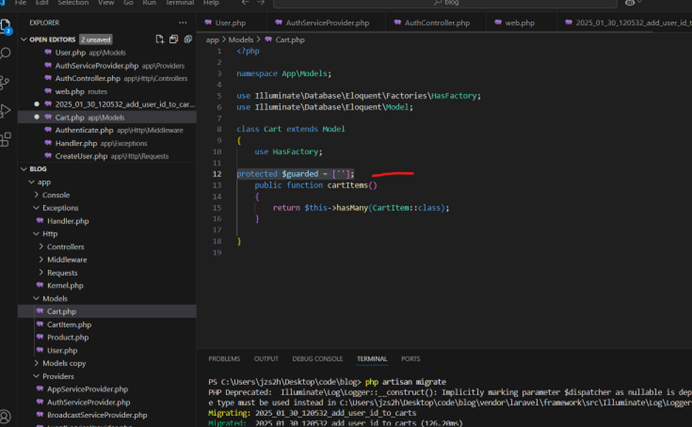Viewport: 692px width, 427px height.
Task: Click the New Untitled File icon in Open Editors
Action: 160,39
